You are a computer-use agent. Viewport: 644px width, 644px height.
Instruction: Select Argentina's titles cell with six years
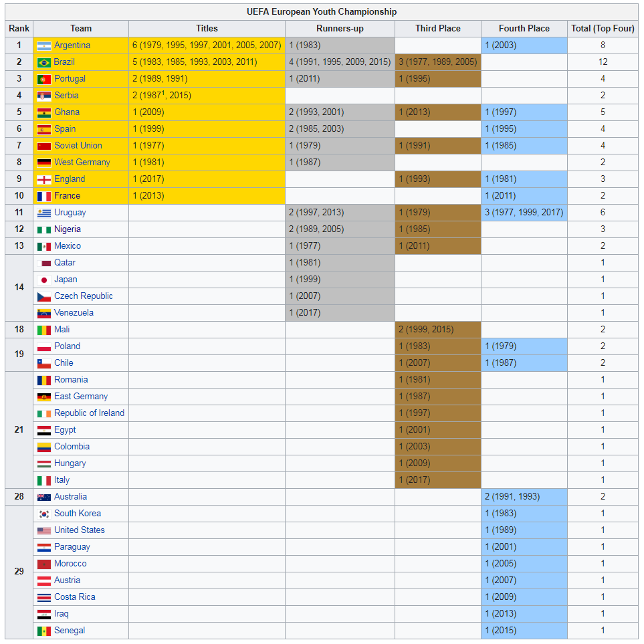[207, 45]
